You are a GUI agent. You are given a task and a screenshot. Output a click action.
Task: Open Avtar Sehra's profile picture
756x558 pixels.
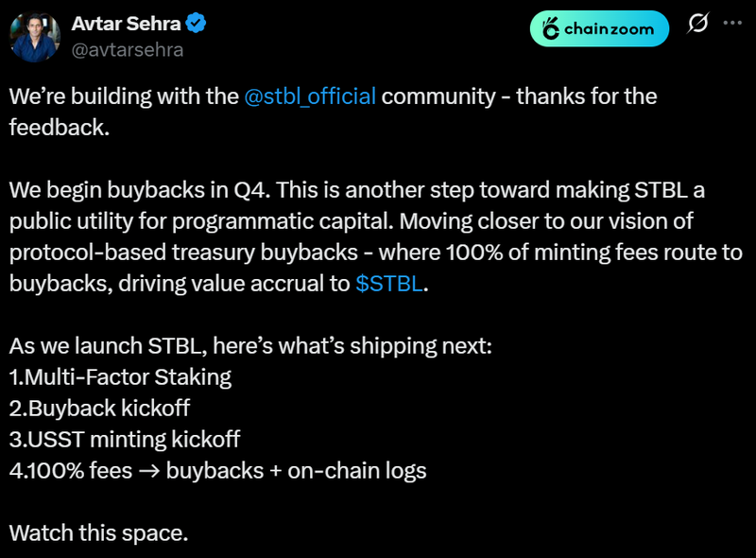point(35,37)
